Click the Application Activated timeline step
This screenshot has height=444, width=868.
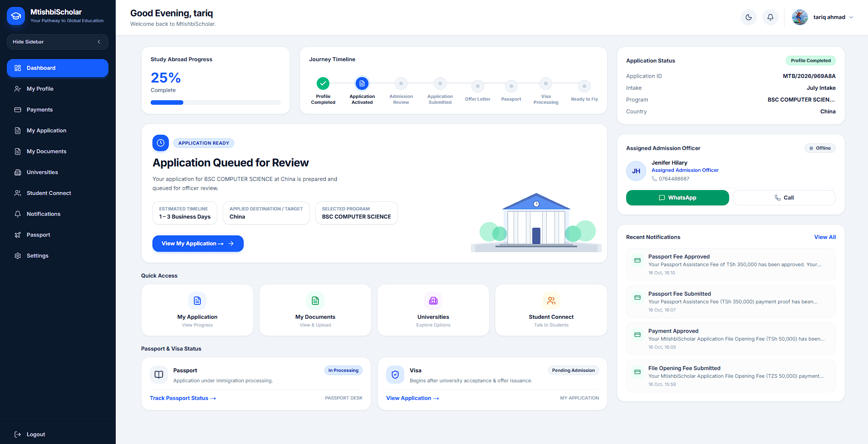(x=362, y=90)
